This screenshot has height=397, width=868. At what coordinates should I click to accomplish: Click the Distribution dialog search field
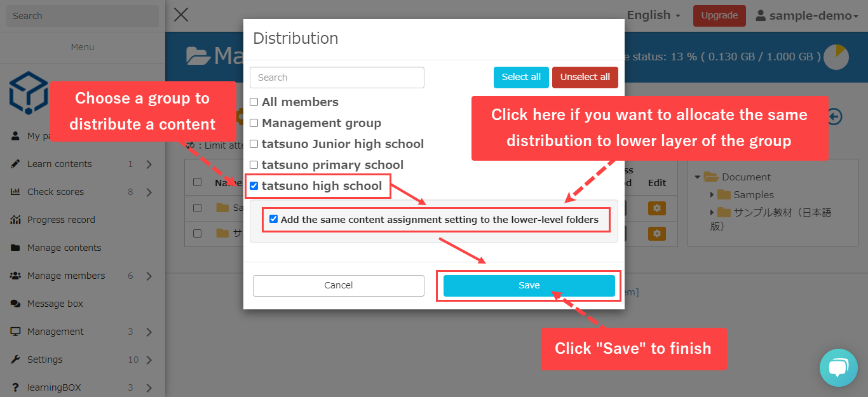337,77
